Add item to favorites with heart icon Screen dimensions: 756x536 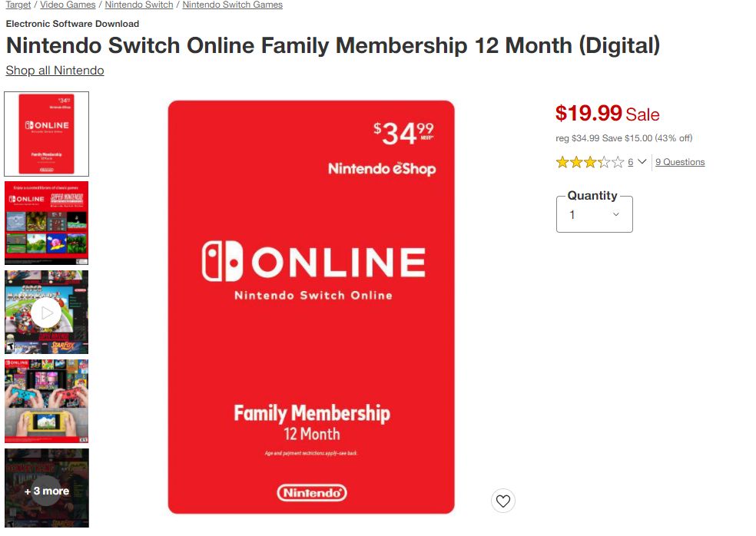point(503,501)
